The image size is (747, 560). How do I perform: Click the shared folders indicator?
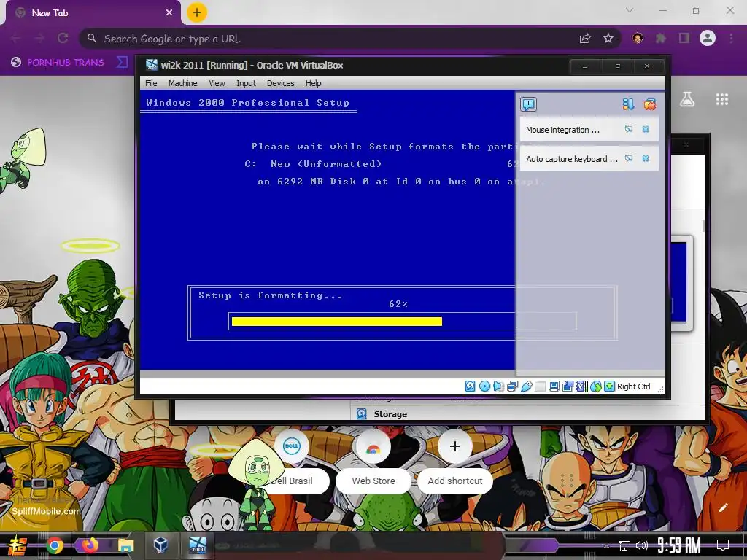[541, 386]
